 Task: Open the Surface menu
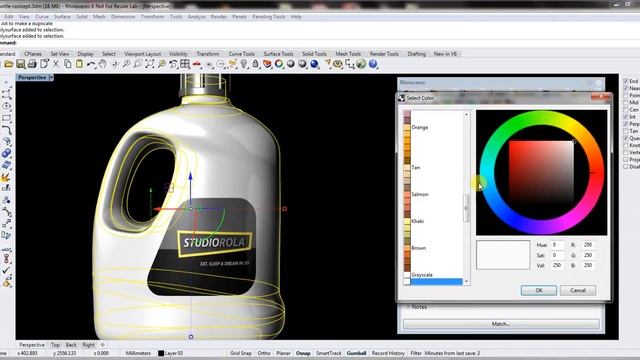(62, 17)
